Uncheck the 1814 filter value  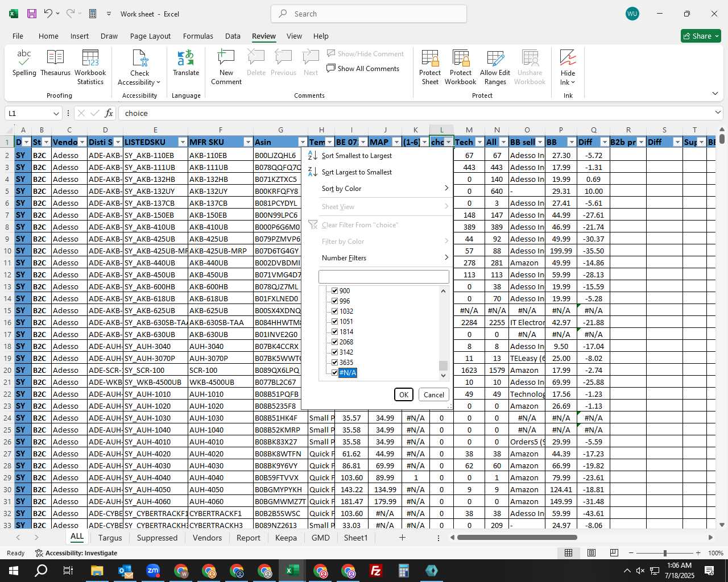[x=335, y=331]
